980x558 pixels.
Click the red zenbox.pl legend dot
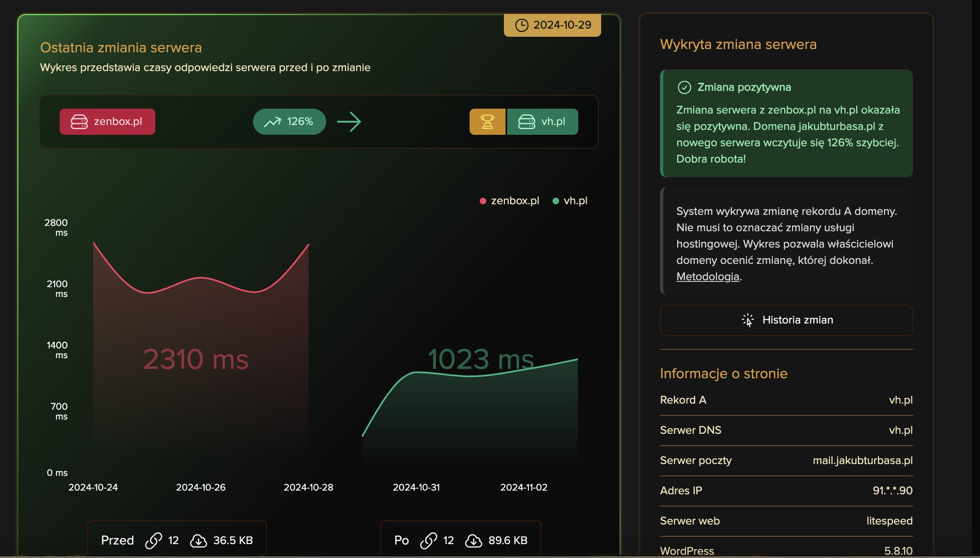click(483, 201)
